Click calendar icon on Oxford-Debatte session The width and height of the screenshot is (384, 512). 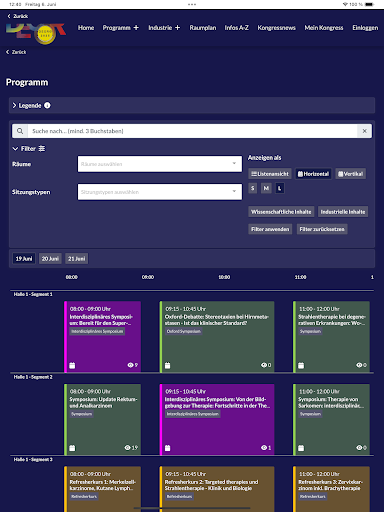(167, 365)
